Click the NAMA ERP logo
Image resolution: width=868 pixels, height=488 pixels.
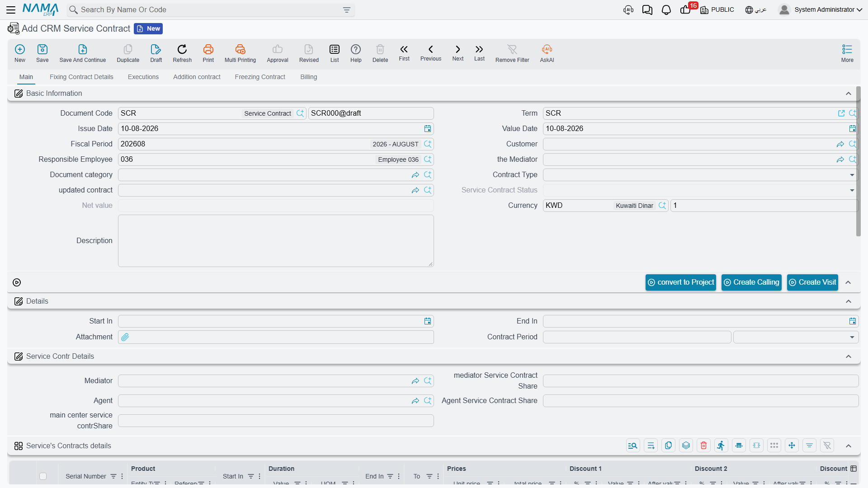click(x=41, y=9)
